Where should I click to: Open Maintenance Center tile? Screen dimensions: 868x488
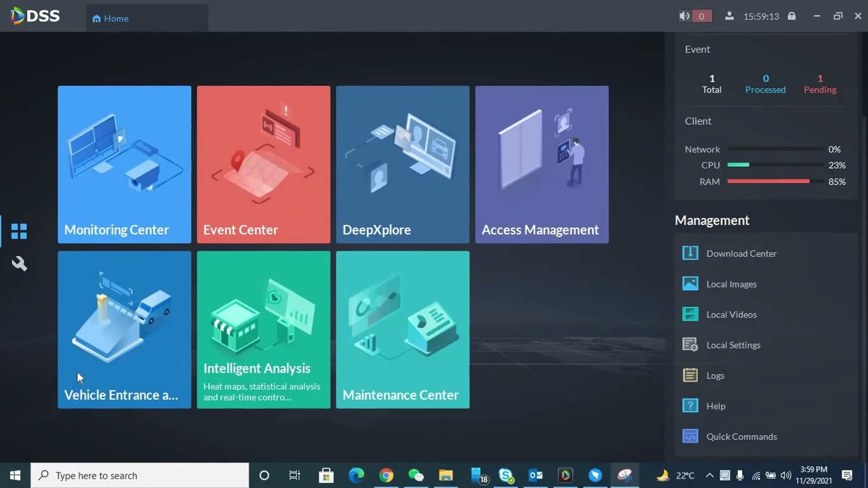click(402, 329)
